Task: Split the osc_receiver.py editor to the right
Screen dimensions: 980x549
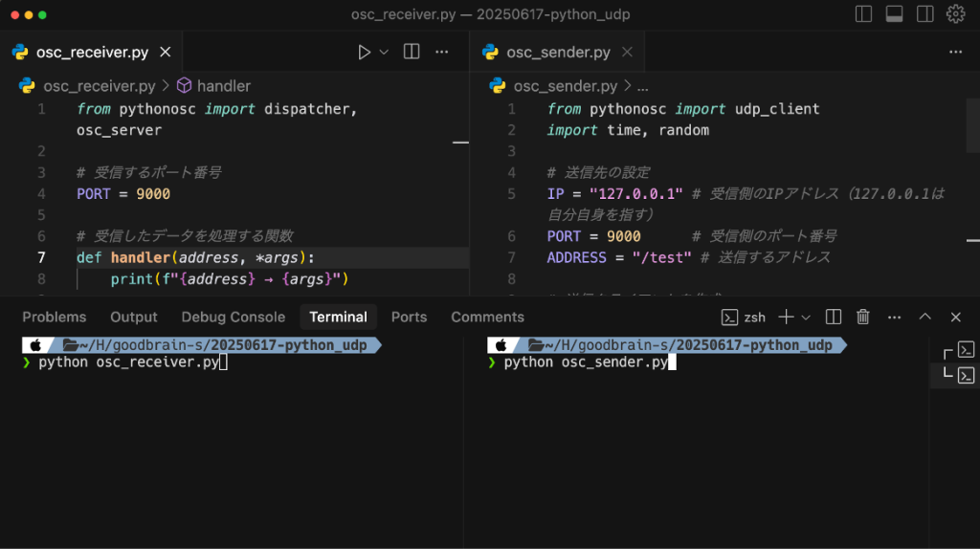Action: coord(412,52)
